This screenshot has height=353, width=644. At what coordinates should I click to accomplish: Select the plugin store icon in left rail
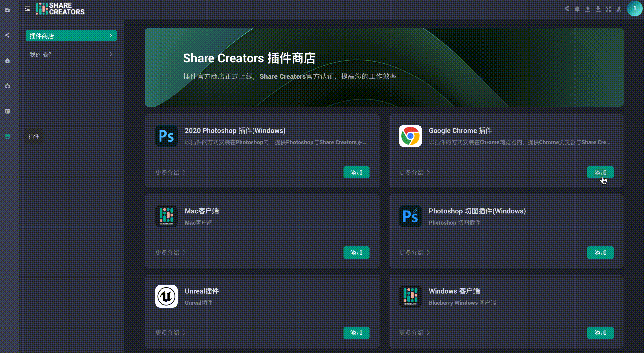[7, 136]
